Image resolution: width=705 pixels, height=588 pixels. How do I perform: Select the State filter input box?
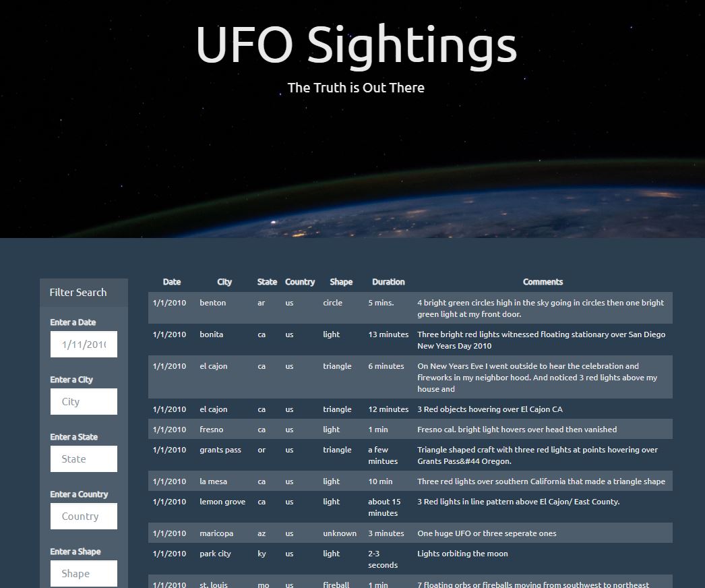click(x=84, y=459)
